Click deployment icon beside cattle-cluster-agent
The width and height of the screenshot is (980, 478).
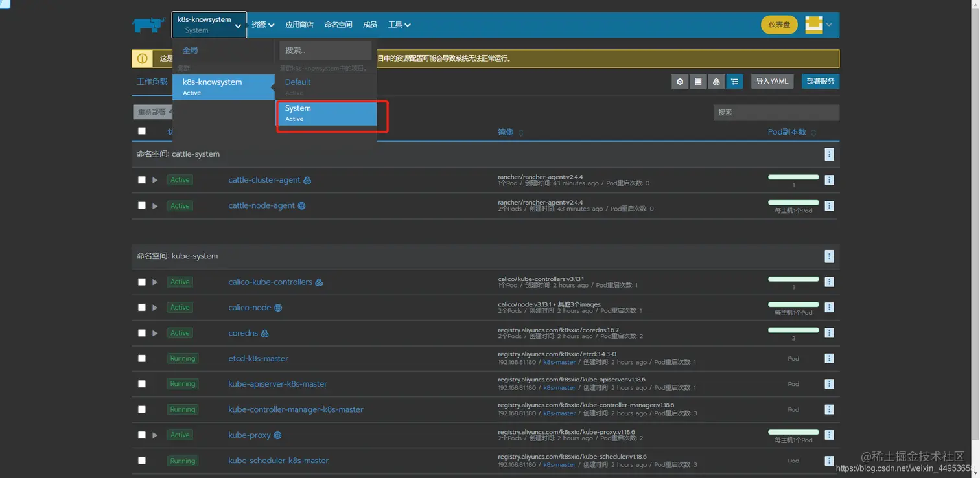coord(307,180)
